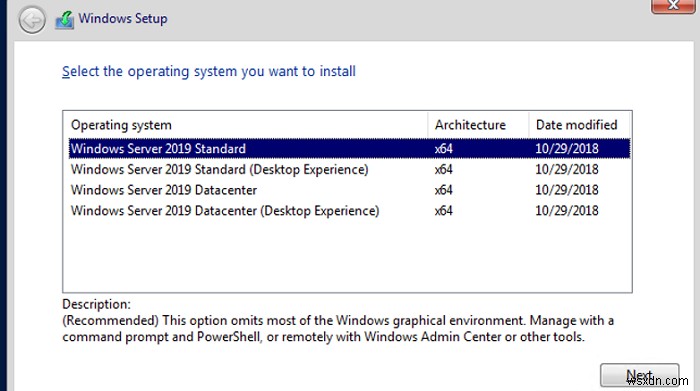700x391 pixels.
Task: Click x64 in the Datacenter (Desktop Experience) row
Action: [444, 211]
